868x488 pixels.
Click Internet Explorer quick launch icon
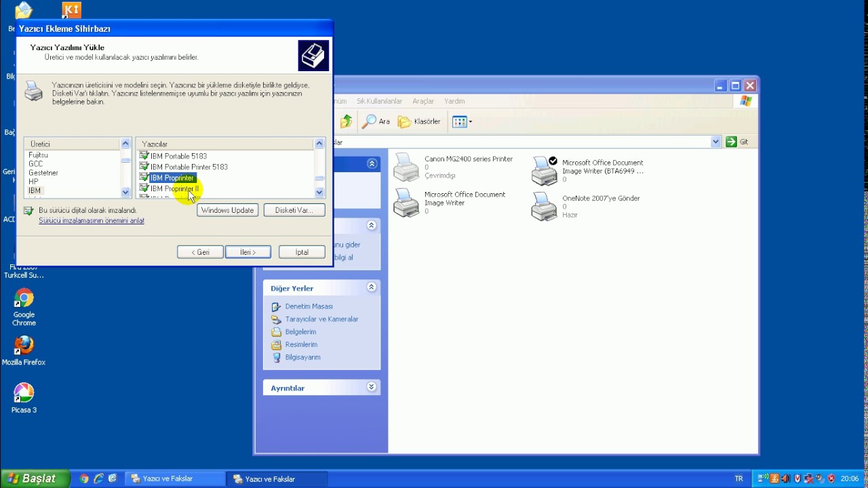98,479
